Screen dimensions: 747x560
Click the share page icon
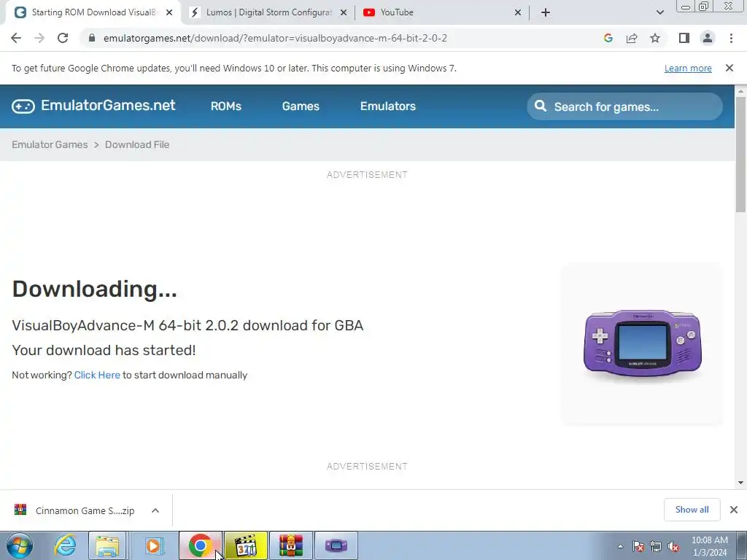click(632, 38)
